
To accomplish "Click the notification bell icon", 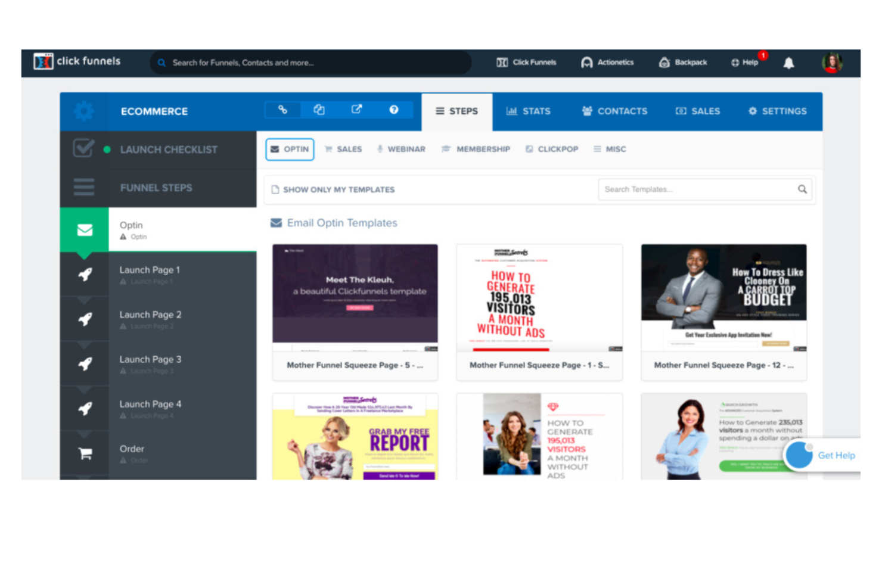I will click(789, 63).
